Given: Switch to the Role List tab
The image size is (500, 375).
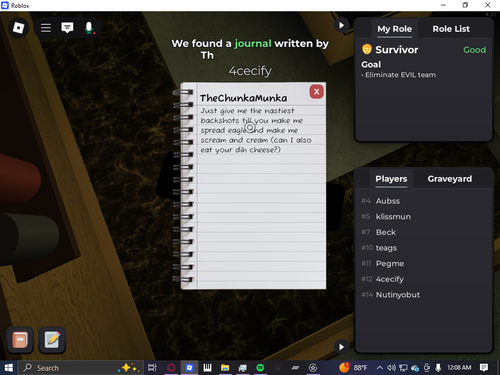Looking at the screenshot, I should [x=451, y=29].
